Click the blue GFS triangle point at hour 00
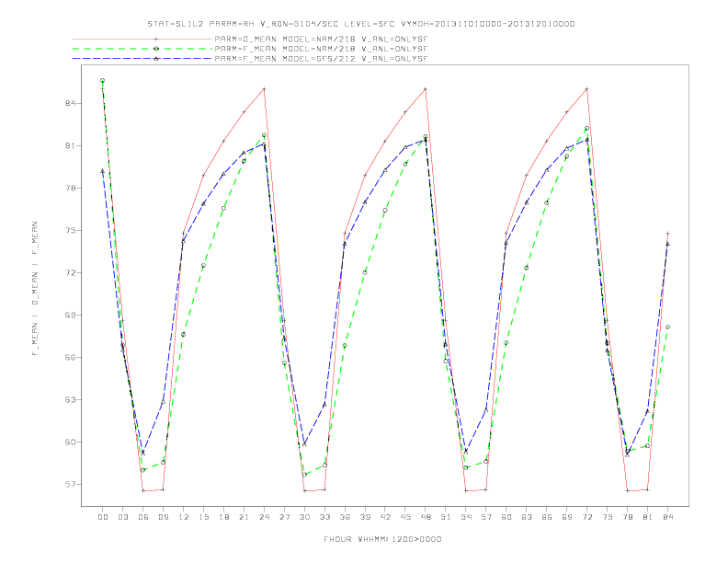Image resolution: width=728 pixels, height=563 pixels. (103, 171)
